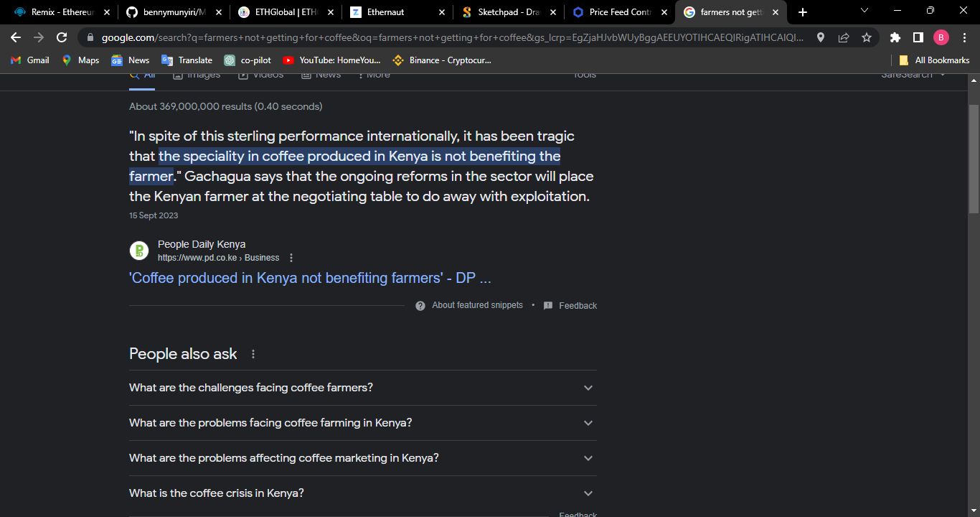This screenshot has width=980, height=517.
Task: Click People Daily Kenya site favicon
Action: pyautogui.click(x=139, y=251)
